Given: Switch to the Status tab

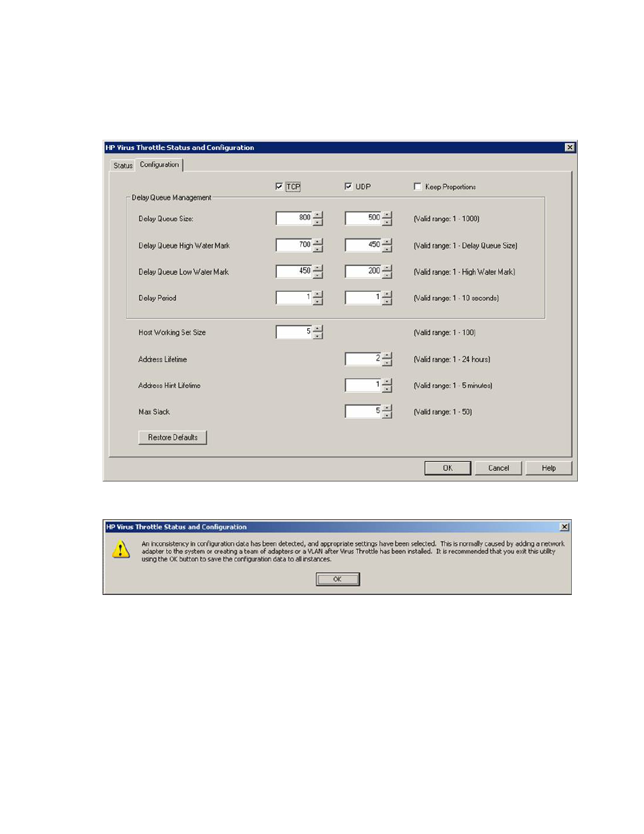Looking at the screenshot, I should [x=123, y=165].
